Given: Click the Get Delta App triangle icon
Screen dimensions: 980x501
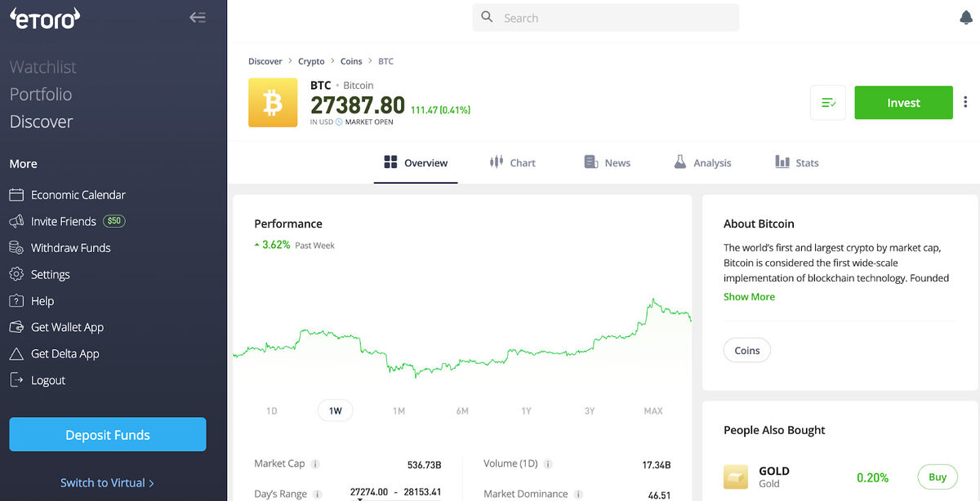Looking at the screenshot, I should 16,354.
